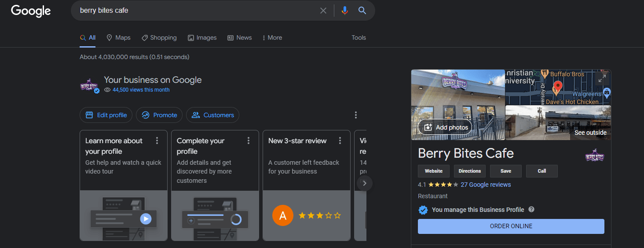
Task: Open 27 Google reviews link
Action: pos(486,185)
